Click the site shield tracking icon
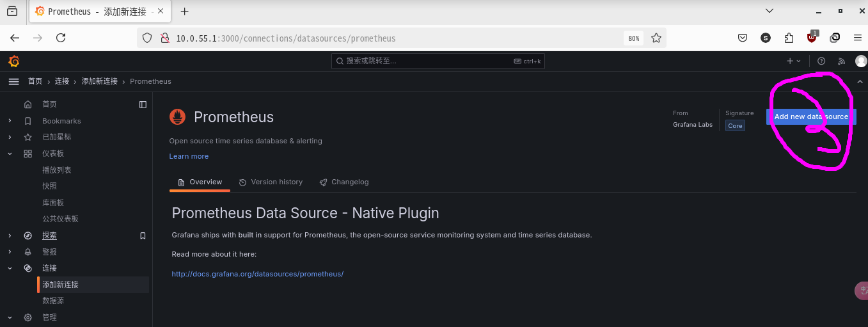 click(x=147, y=38)
